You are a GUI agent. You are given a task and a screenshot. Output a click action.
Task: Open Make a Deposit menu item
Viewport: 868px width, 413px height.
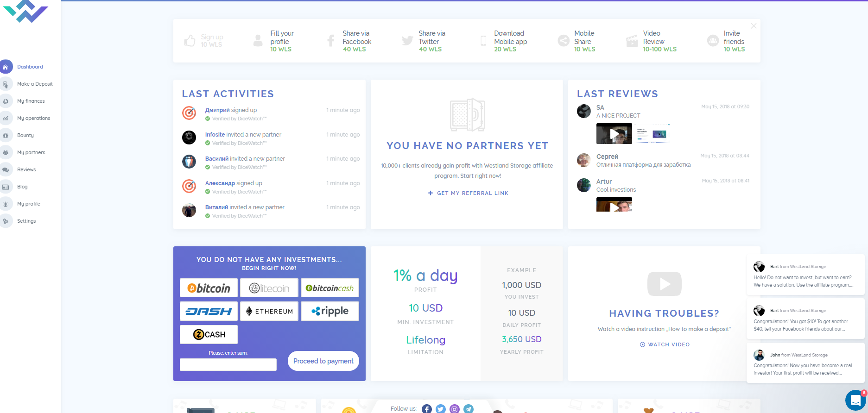[35, 84]
